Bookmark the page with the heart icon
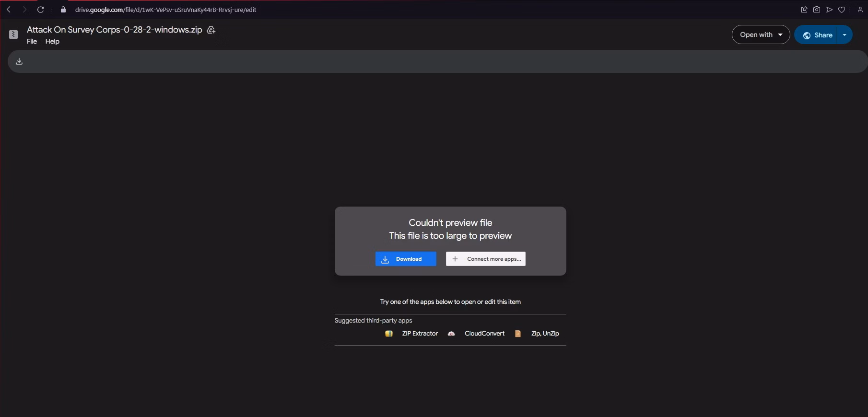 click(842, 10)
